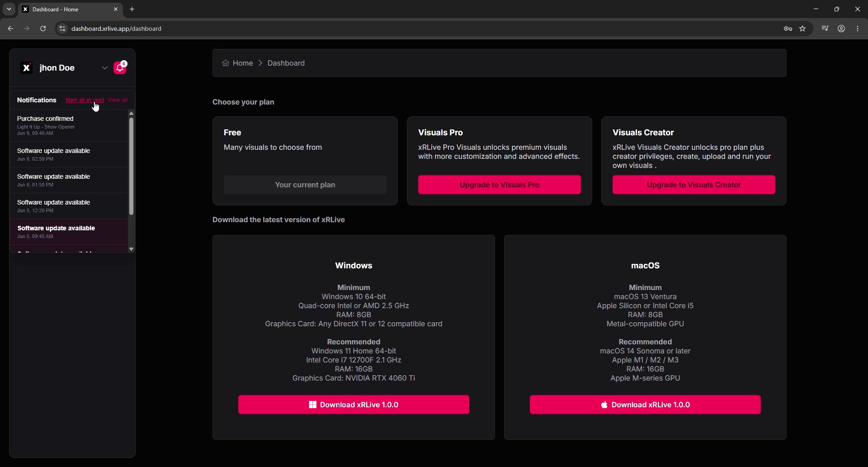Open Software update notification Jun 5, 09:45 AM

click(x=69, y=232)
